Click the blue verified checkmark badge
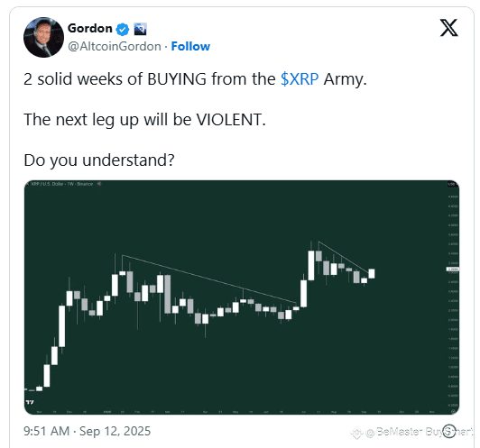Viewport: 480px width, 448px height. coord(123,30)
